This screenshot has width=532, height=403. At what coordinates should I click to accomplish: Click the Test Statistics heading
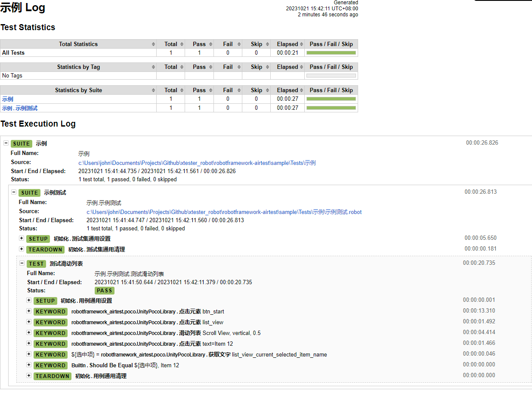[28, 27]
